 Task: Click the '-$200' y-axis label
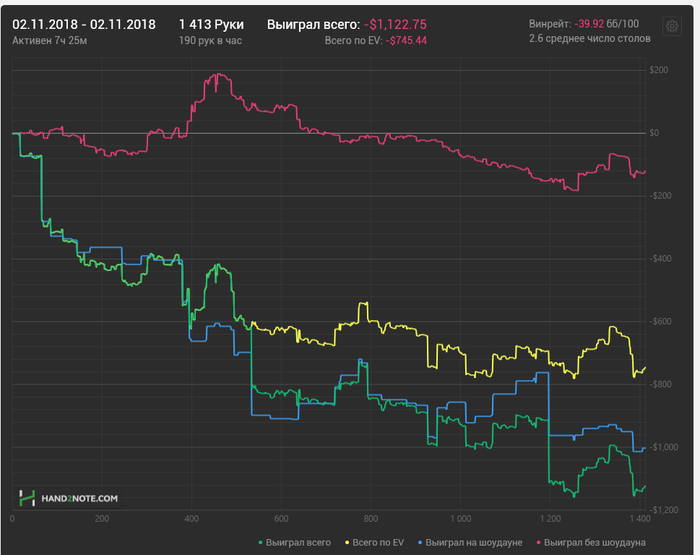tap(661, 196)
